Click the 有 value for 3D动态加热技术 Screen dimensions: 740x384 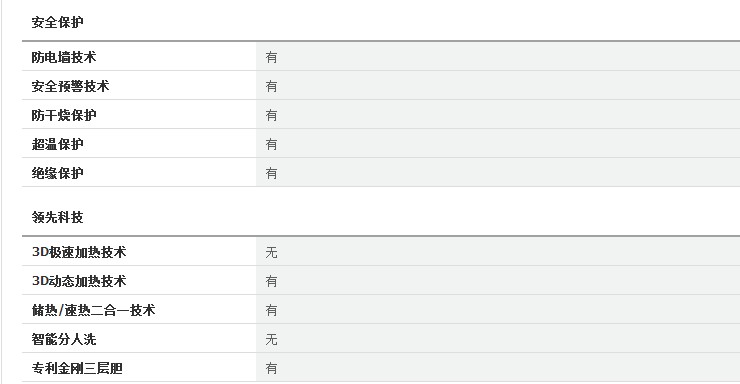pos(271,281)
